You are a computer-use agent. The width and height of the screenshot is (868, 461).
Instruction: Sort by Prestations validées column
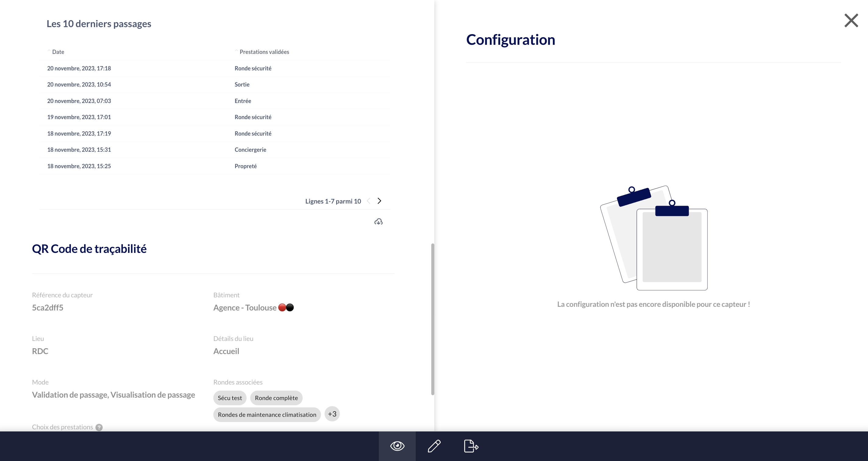pos(264,52)
